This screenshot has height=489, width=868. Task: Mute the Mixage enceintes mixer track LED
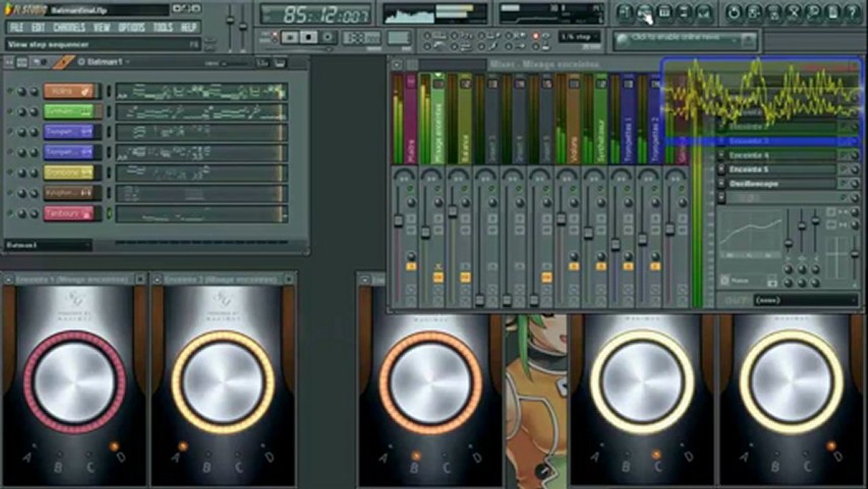point(438,188)
